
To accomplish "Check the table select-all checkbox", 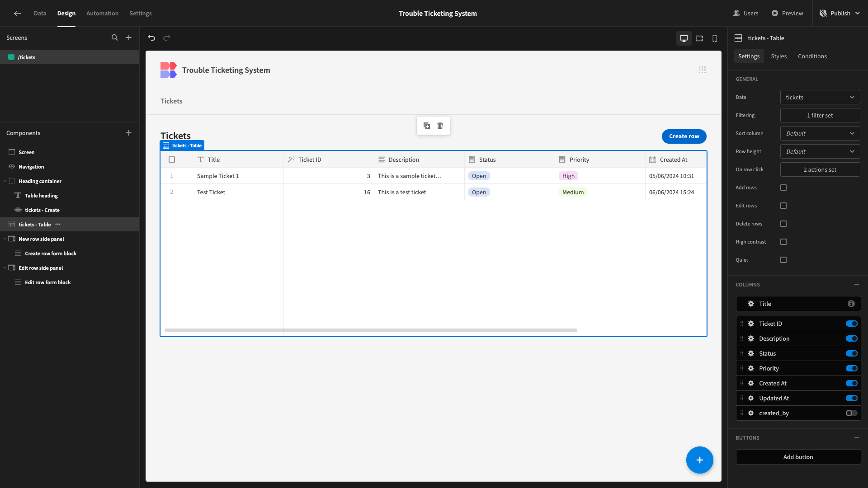I will coord(172,160).
